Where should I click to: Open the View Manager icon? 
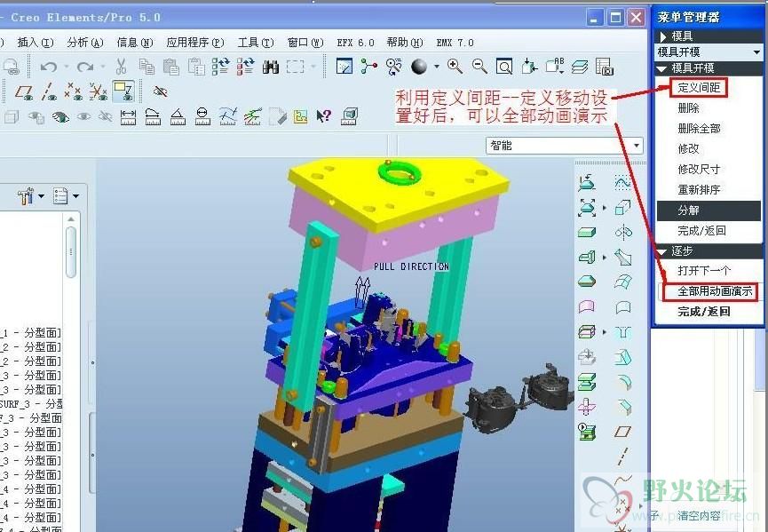(605, 66)
